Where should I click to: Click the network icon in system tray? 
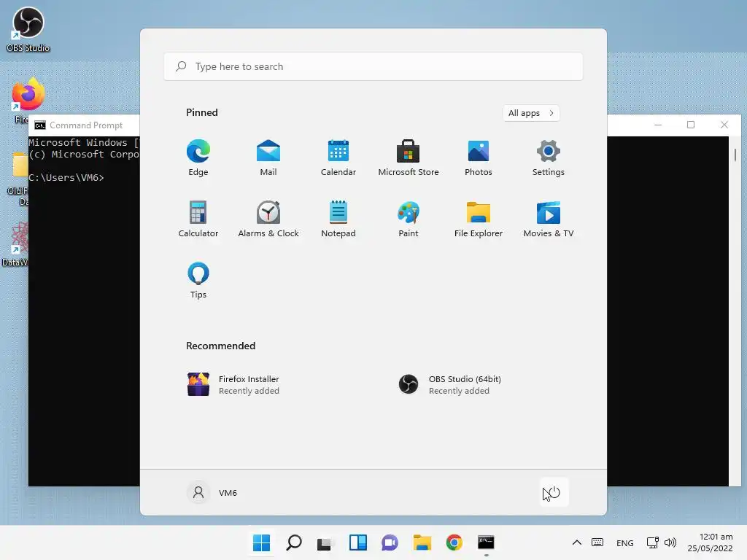point(652,542)
